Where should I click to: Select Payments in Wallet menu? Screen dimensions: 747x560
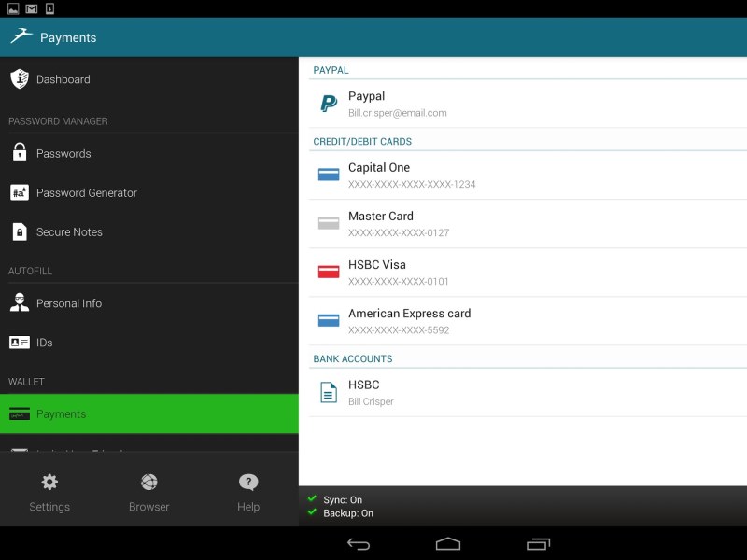click(x=149, y=413)
